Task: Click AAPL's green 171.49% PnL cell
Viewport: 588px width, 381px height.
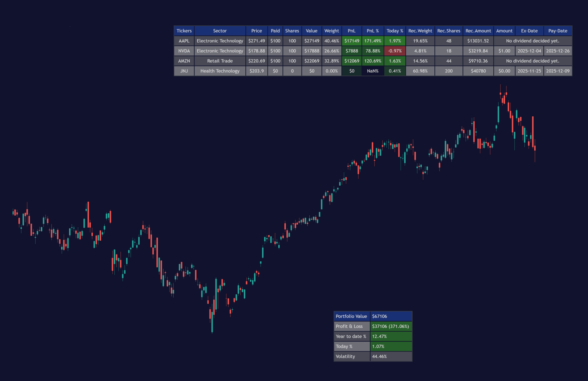Action: (x=373, y=41)
